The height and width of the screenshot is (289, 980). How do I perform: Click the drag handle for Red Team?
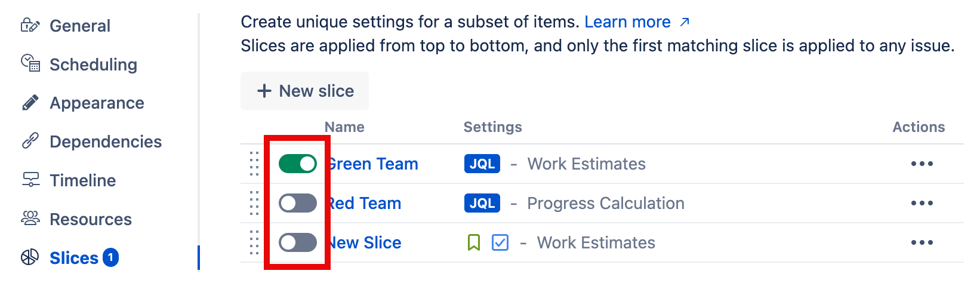(254, 203)
